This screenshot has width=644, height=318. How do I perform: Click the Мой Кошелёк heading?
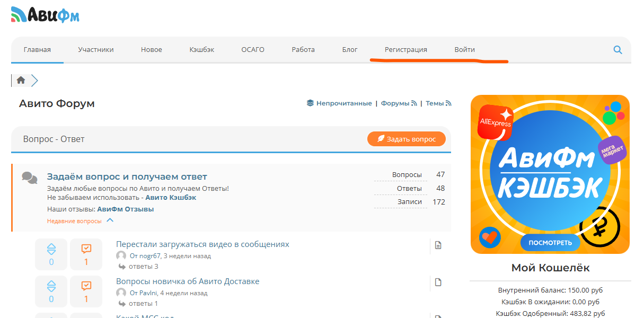coord(550,268)
